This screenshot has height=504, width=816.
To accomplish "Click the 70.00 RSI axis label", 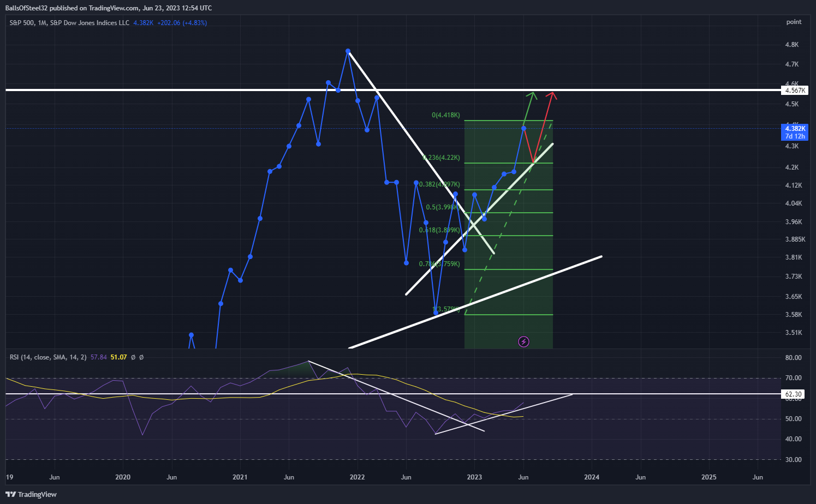I will pos(794,378).
